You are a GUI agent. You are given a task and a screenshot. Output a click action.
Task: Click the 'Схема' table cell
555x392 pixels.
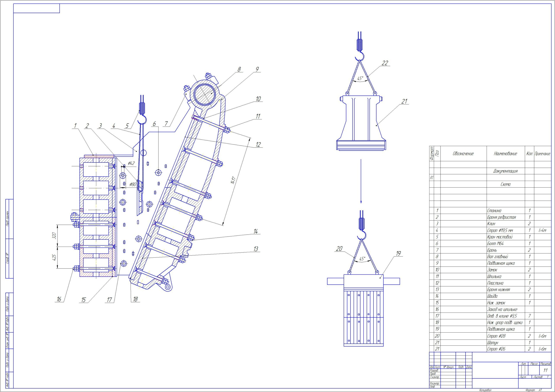[x=505, y=184]
